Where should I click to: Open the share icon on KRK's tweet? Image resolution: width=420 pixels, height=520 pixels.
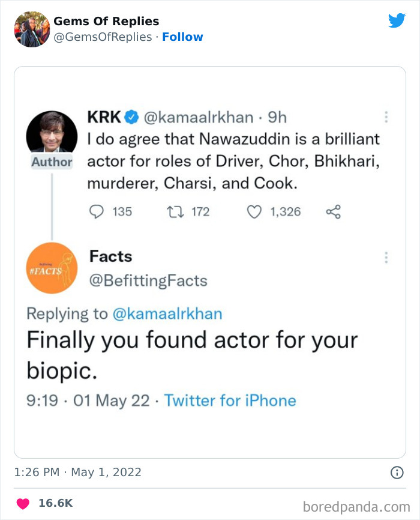point(334,211)
